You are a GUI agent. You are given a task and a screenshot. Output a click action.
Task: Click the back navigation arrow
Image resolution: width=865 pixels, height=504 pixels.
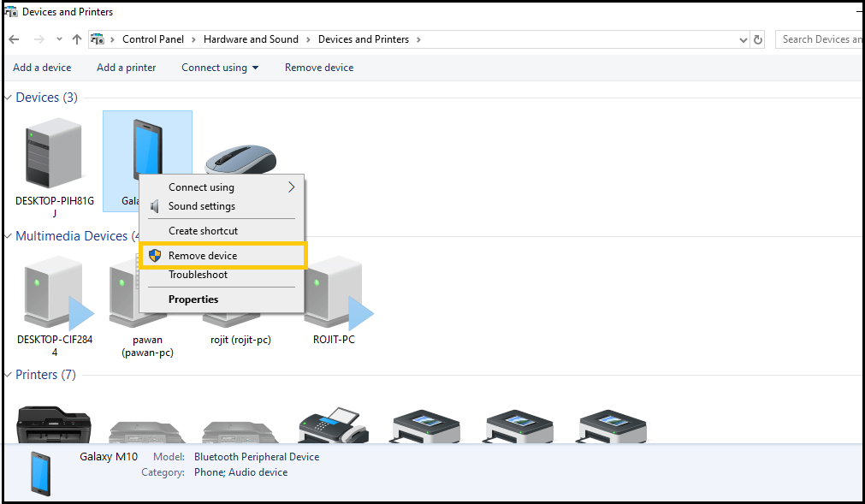pyautogui.click(x=13, y=39)
